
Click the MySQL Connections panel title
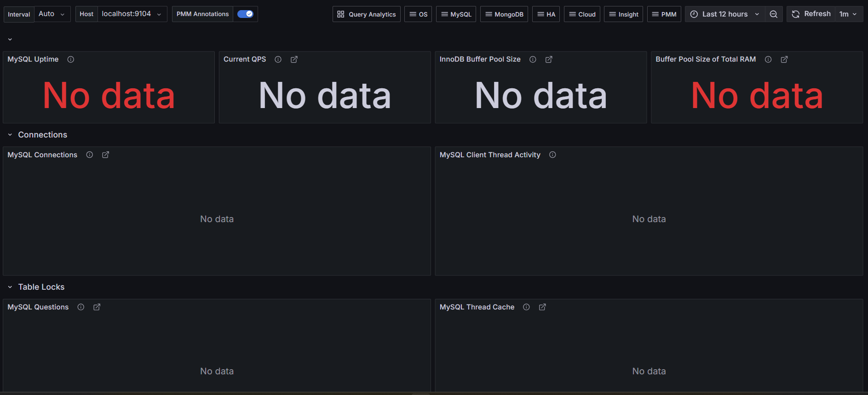(42, 155)
